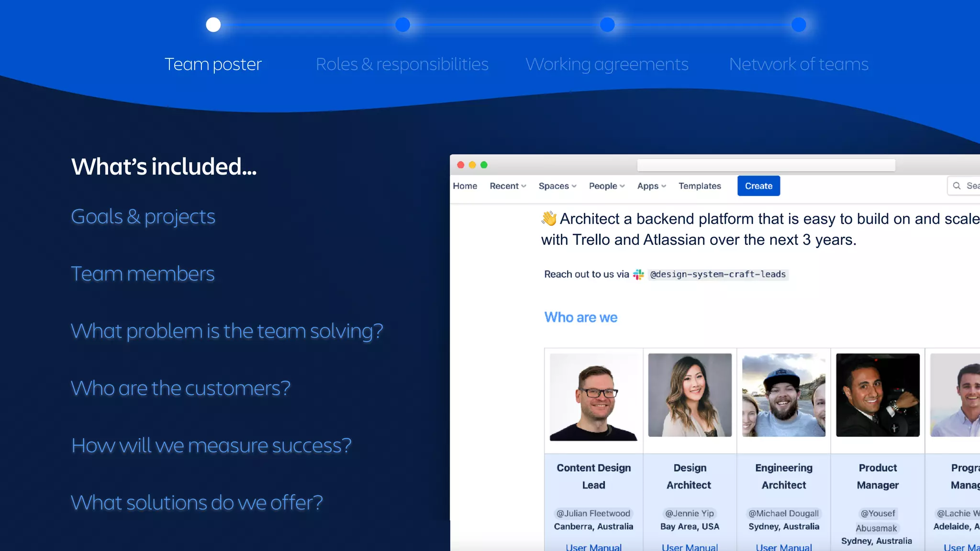Select the Team poster step marker dot

pos(213,24)
